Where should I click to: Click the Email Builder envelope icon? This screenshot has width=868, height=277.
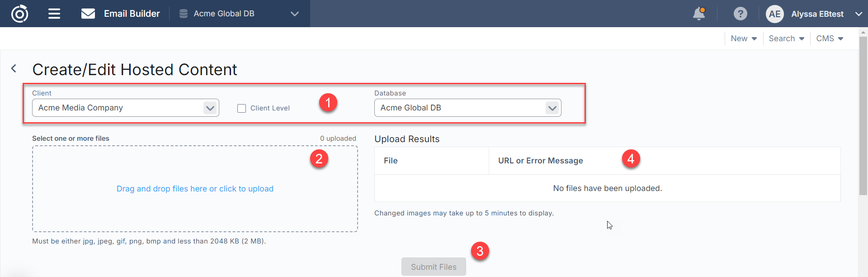[88, 14]
